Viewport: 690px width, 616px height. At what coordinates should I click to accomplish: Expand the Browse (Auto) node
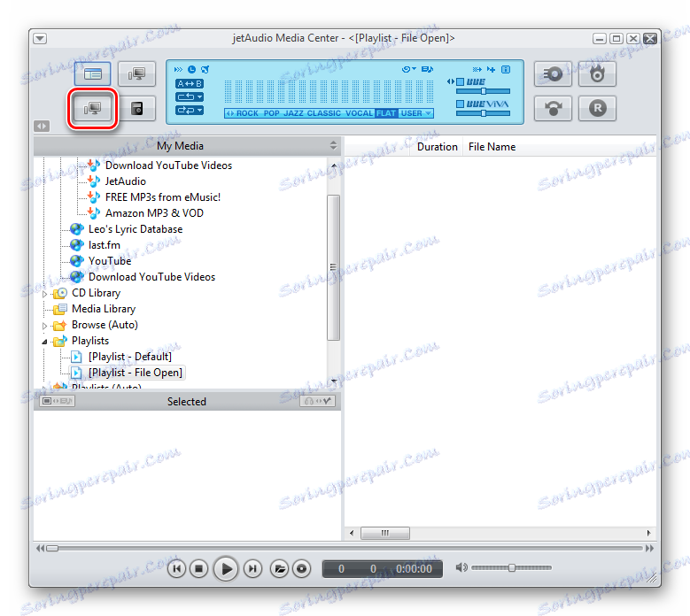(x=44, y=326)
